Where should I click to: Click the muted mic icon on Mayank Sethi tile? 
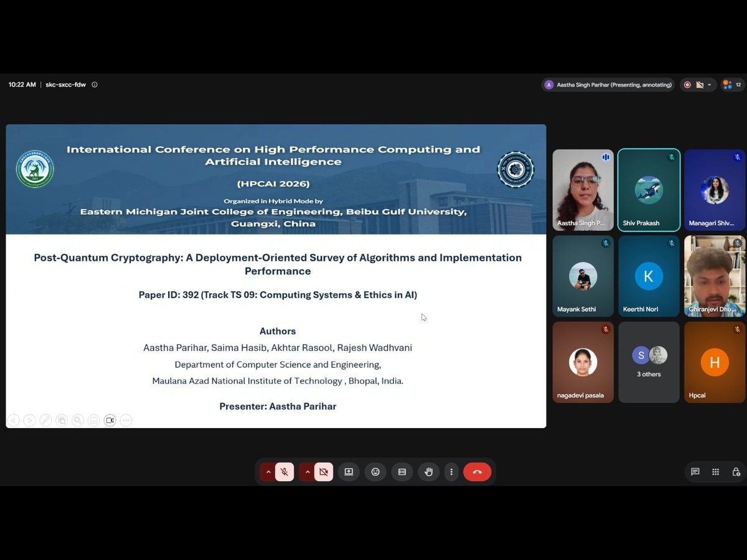pos(605,243)
